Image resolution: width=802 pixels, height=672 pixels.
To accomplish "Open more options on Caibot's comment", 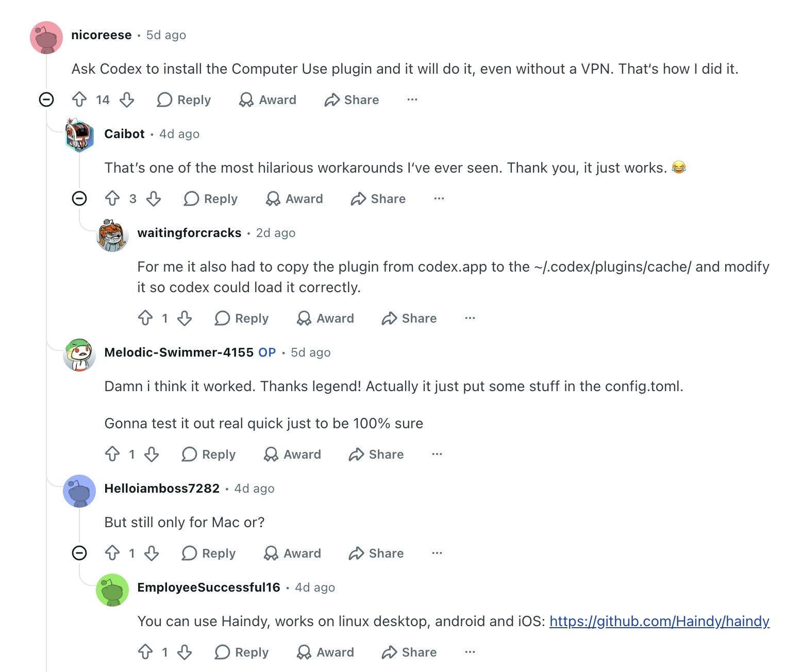I will point(439,198).
